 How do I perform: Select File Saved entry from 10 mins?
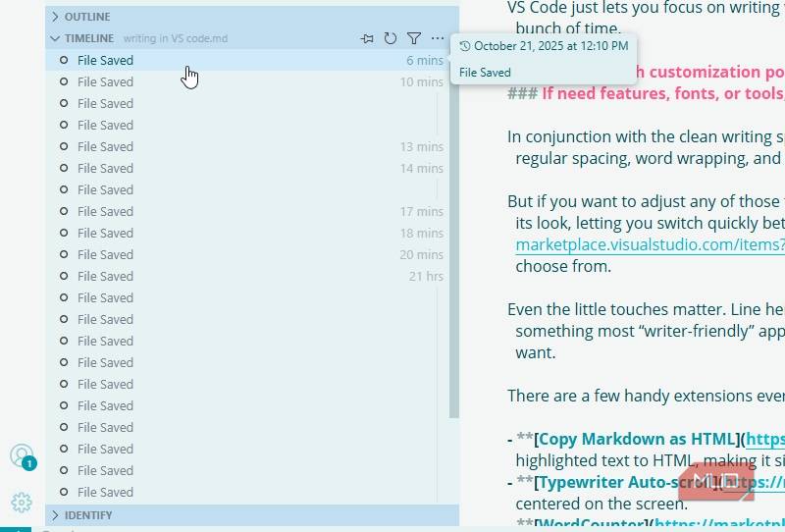[247, 81]
